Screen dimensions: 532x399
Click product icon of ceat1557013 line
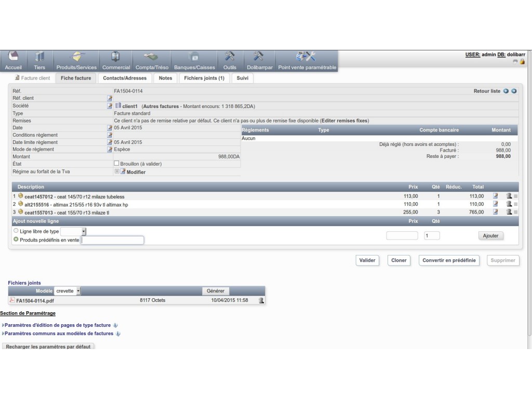[x=20, y=212]
